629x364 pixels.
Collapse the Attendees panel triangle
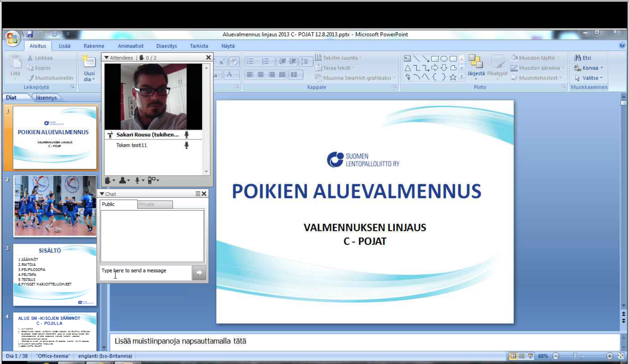[106, 58]
